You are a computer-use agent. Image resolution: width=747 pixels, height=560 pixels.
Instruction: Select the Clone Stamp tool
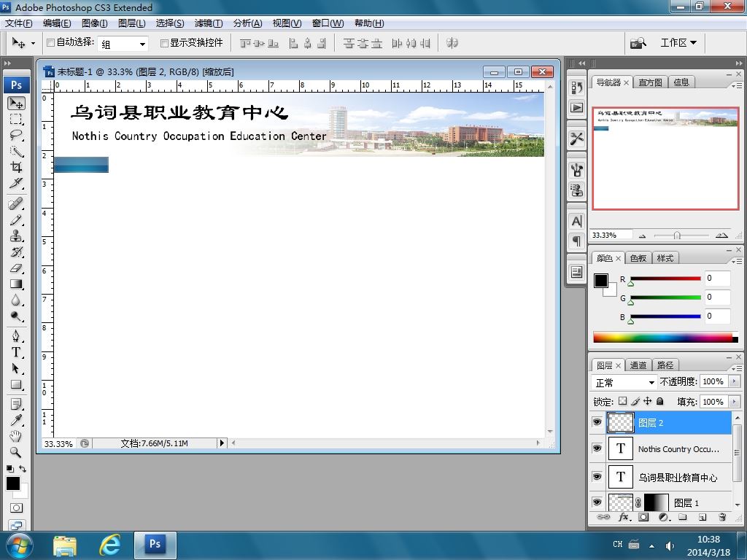pyautogui.click(x=16, y=236)
